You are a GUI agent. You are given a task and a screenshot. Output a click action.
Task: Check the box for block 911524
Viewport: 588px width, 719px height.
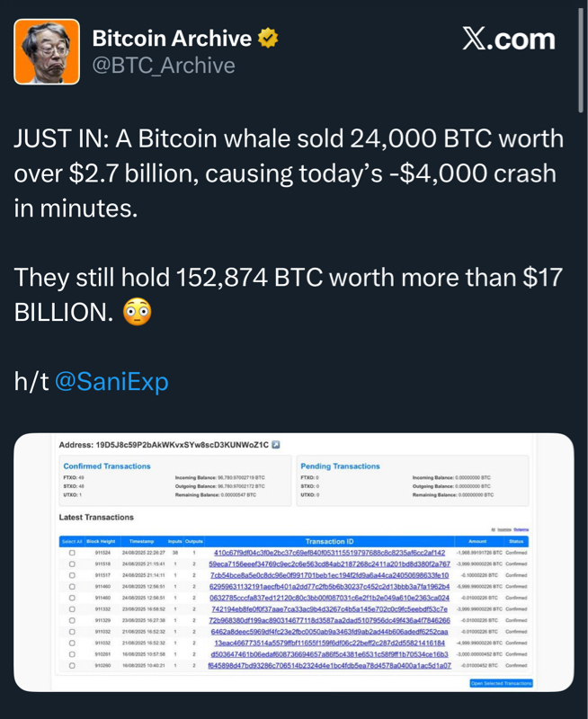point(72,553)
